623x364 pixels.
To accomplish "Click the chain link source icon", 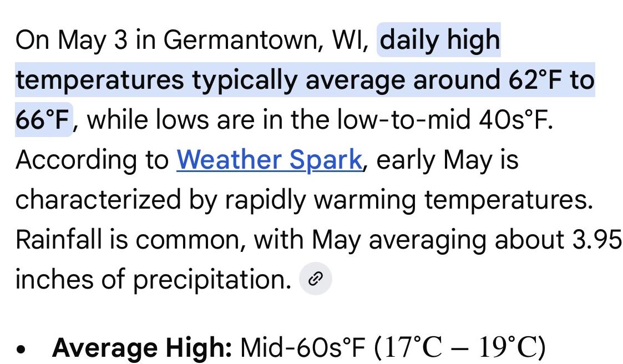I will coord(316,279).
